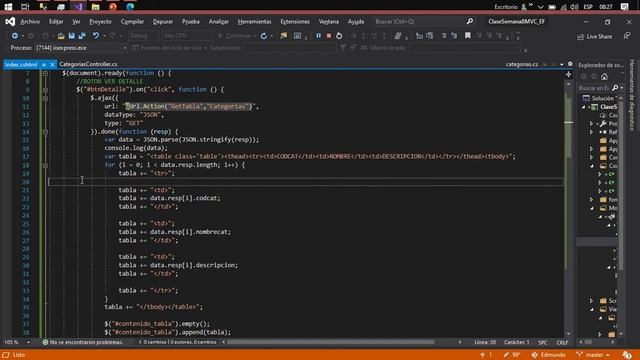Image resolution: width=640 pixels, height=360 pixels.
Task: Click the split editor icon above the scrollbar
Action: 569,74
